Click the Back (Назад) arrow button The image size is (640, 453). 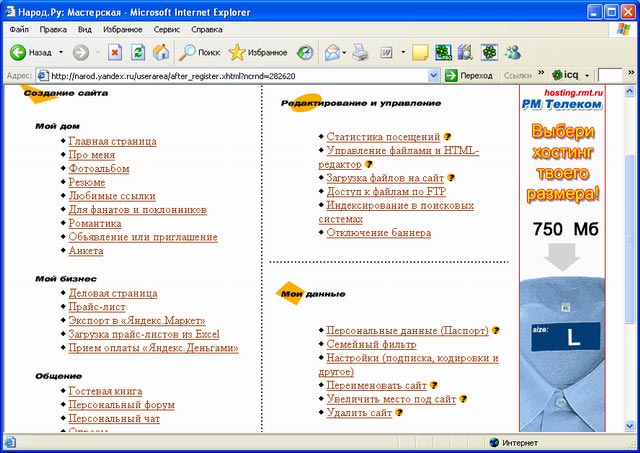[31, 53]
